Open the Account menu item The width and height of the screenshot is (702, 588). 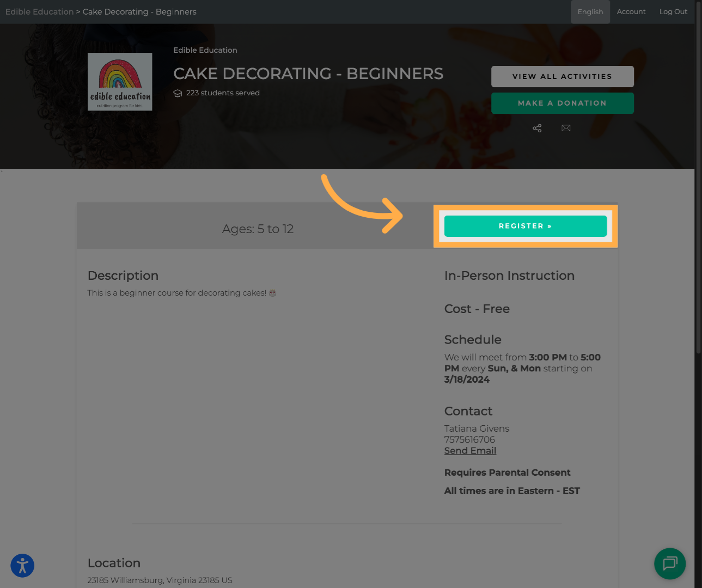pyautogui.click(x=631, y=11)
